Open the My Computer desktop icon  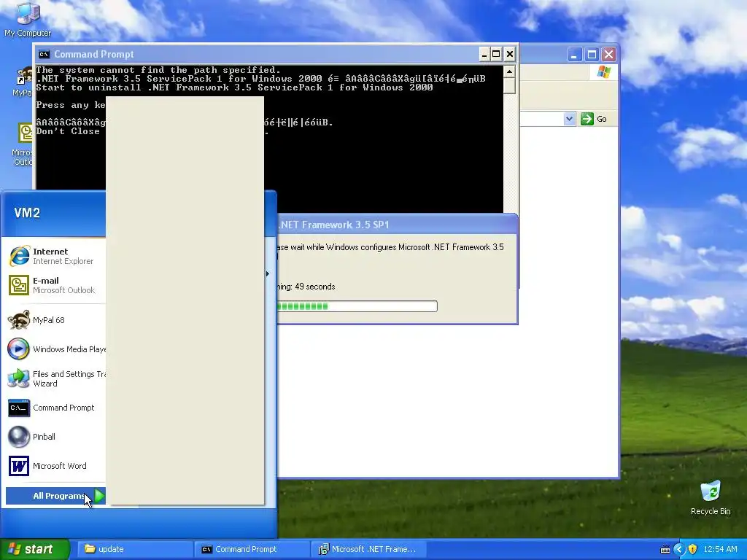[28, 19]
